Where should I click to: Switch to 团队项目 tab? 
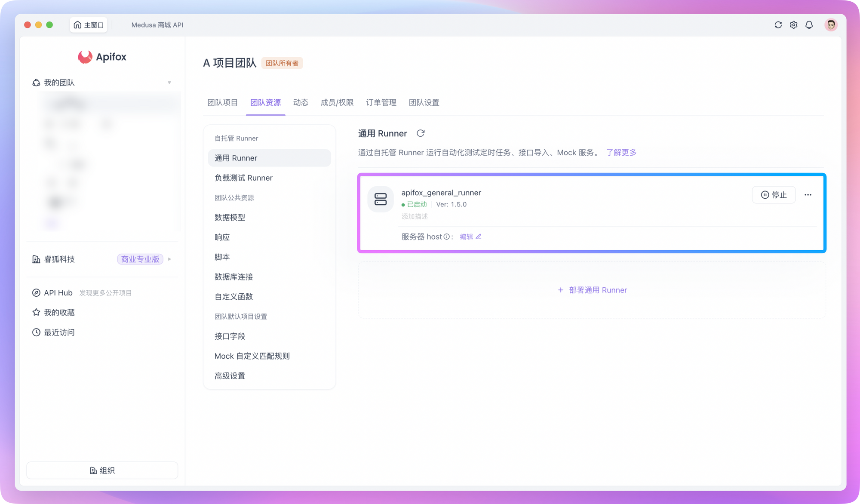point(223,102)
